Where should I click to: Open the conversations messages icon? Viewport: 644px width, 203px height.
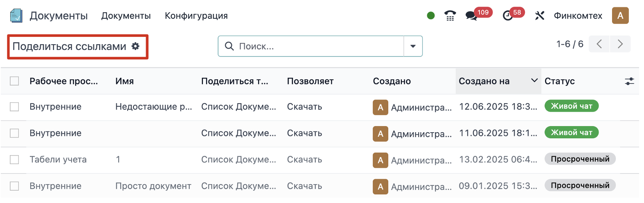pos(471,16)
